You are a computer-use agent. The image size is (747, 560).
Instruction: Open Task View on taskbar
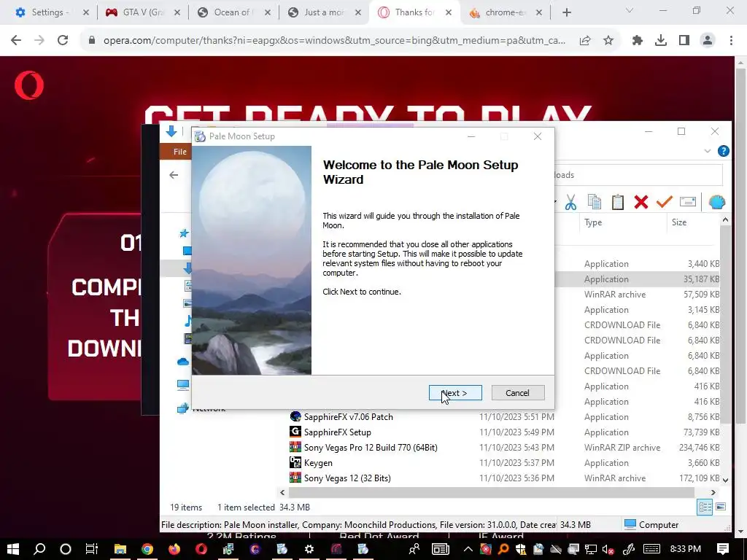(91, 549)
